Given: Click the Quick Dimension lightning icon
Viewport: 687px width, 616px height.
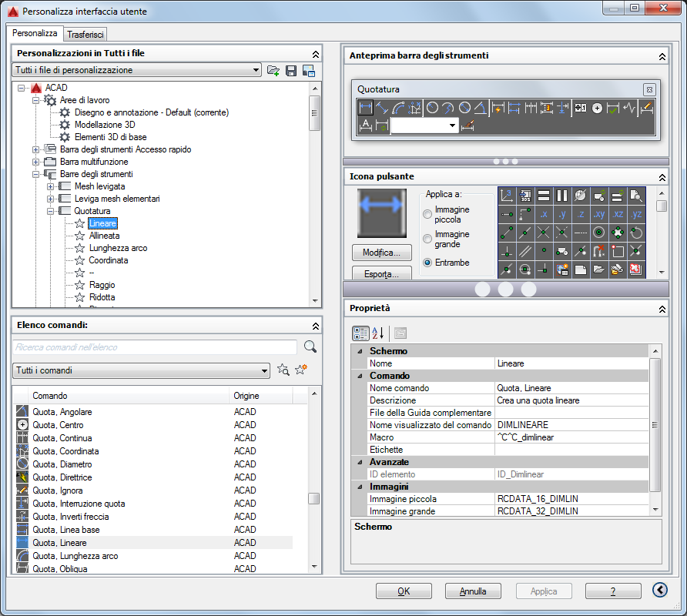Looking at the screenshot, I should [x=498, y=107].
